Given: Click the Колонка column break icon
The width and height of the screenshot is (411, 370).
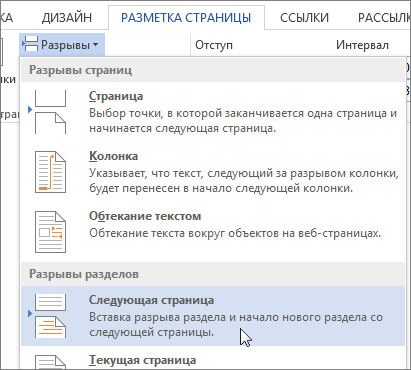Looking at the screenshot, I should [x=50, y=172].
